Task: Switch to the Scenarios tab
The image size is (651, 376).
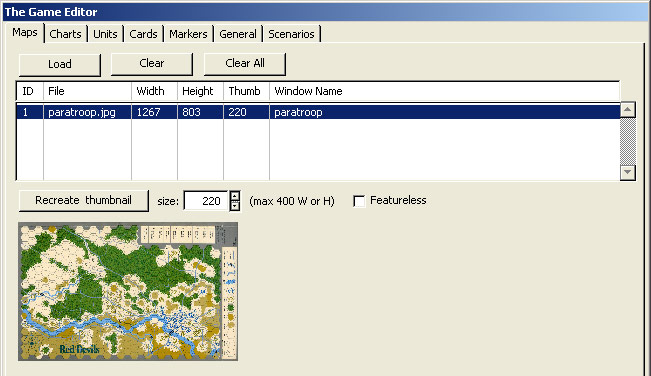Action: (x=291, y=34)
